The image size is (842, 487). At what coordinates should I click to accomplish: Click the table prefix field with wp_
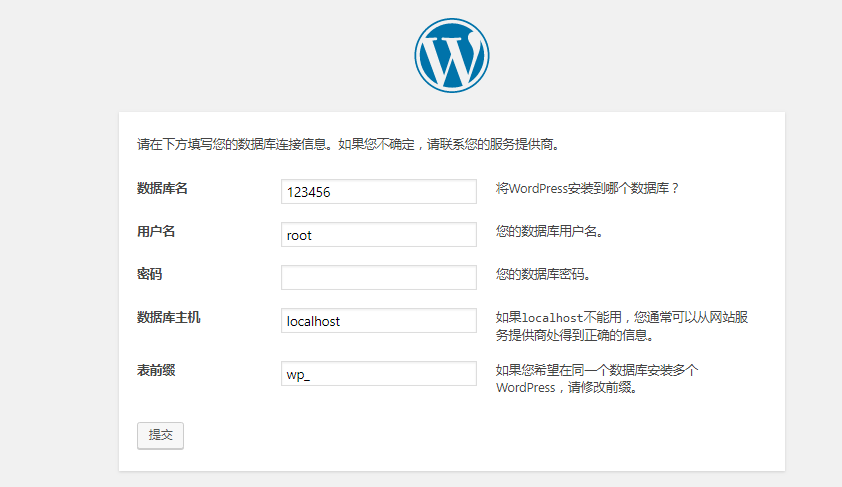click(x=379, y=374)
